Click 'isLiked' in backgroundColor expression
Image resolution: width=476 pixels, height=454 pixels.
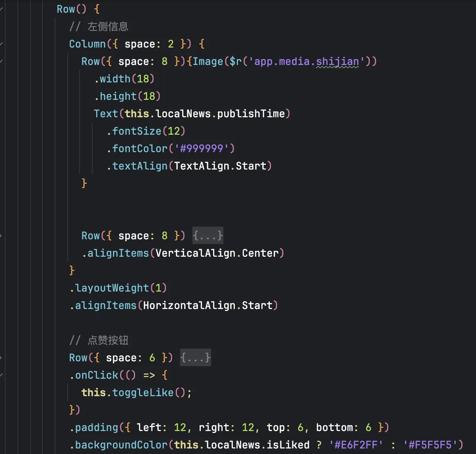pyautogui.click(x=288, y=445)
